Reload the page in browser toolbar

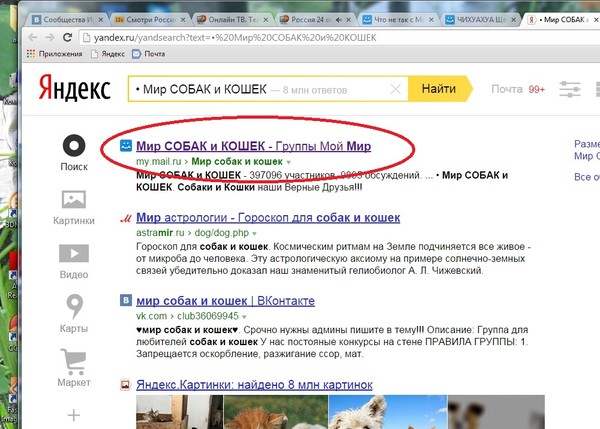coord(68,38)
